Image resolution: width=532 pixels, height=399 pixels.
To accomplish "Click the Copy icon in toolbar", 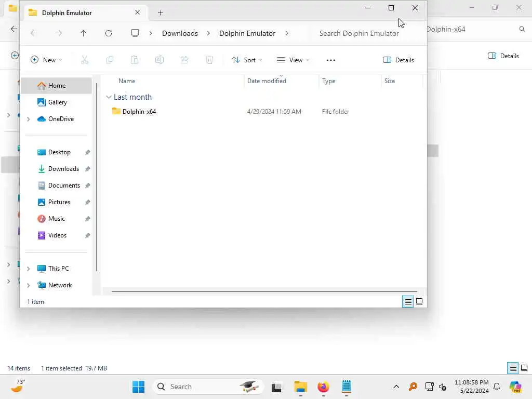I will pyautogui.click(x=110, y=60).
